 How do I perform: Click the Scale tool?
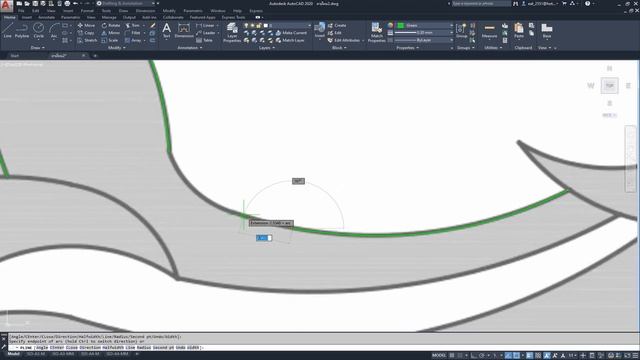coord(110,40)
